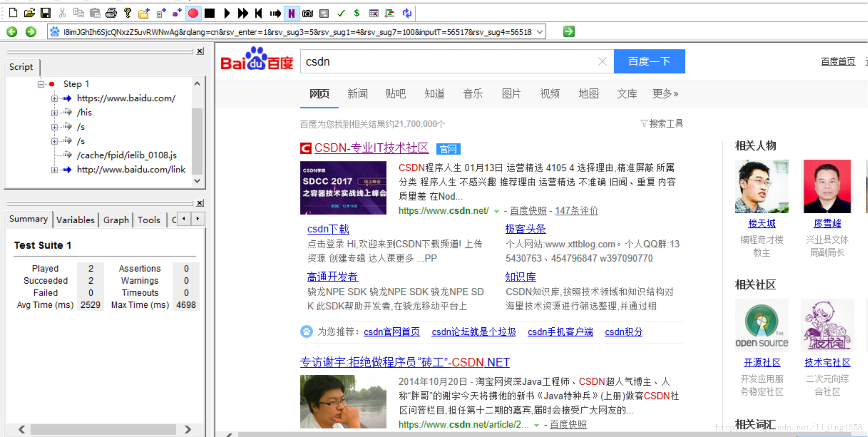Screen dimensions: 868x437
Task: Open the 新闻 search tab
Action: pos(357,94)
